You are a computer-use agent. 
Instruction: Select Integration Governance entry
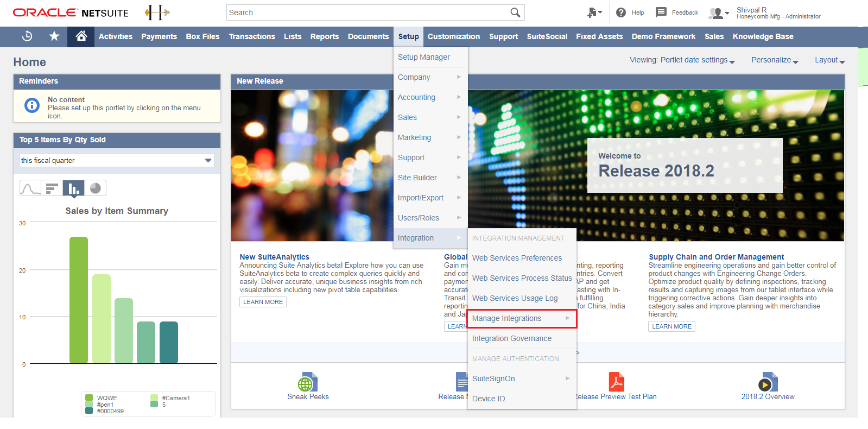click(x=511, y=338)
